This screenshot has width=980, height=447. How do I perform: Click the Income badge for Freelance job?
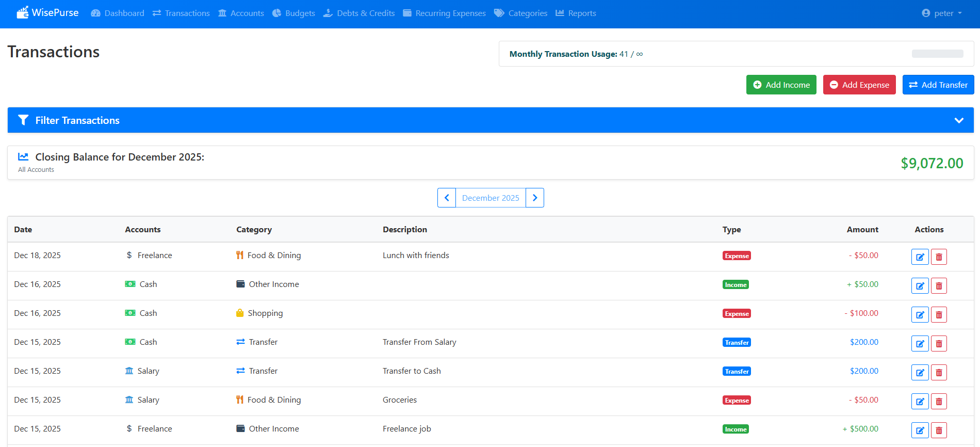click(736, 429)
